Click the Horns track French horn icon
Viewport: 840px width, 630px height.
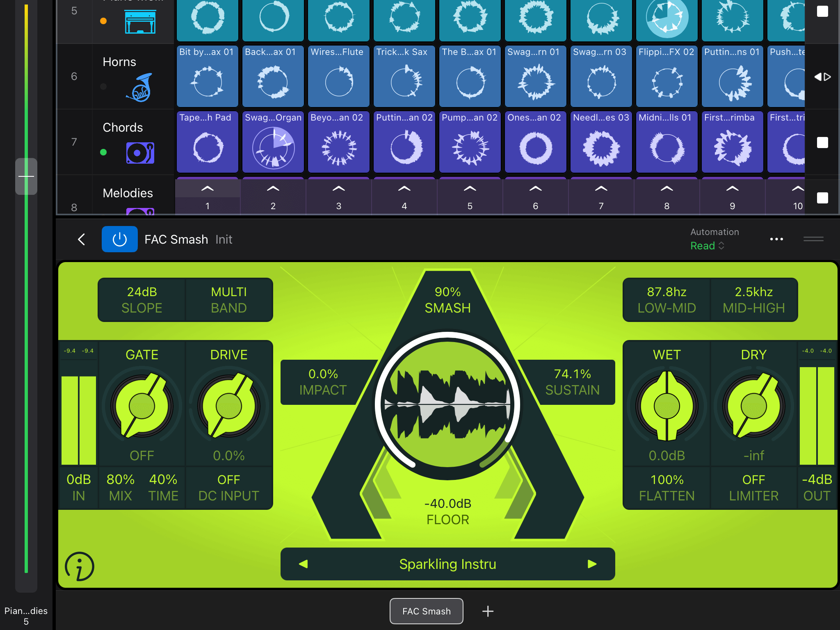tap(140, 87)
